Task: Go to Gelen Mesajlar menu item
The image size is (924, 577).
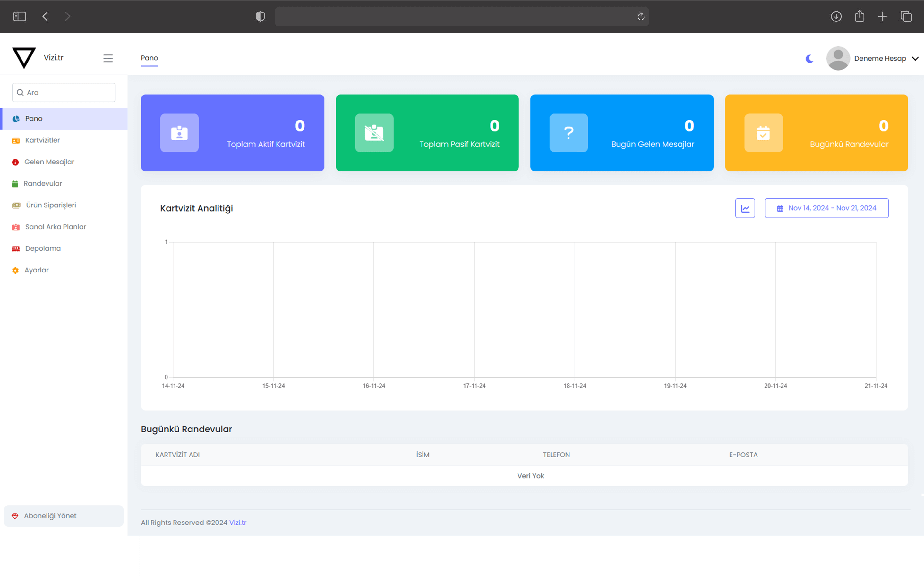Action: coord(49,162)
